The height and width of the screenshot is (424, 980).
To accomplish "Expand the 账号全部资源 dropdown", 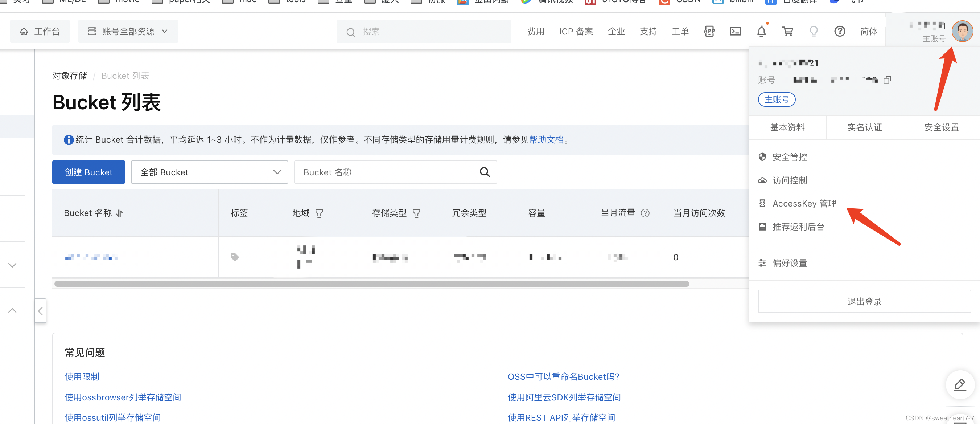I will click(128, 31).
